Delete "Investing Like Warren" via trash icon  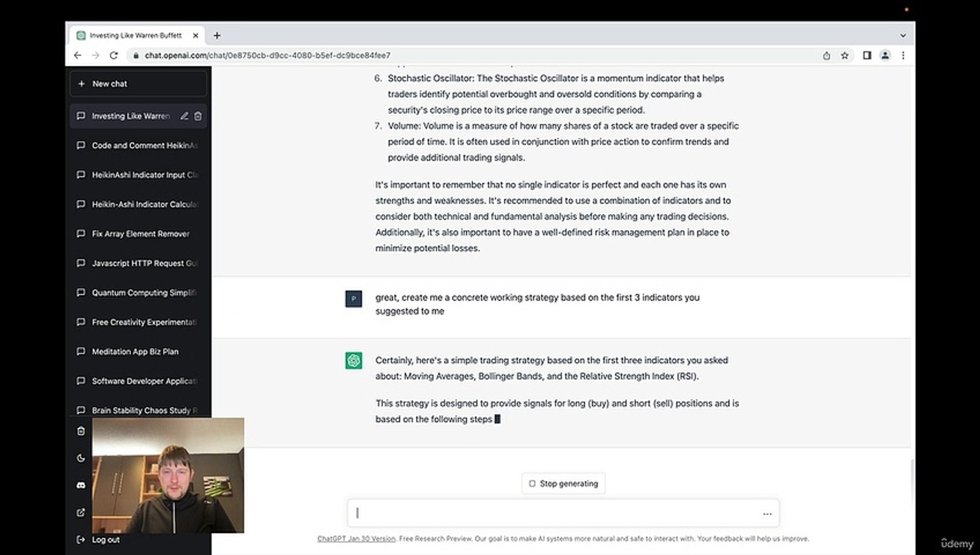(198, 116)
